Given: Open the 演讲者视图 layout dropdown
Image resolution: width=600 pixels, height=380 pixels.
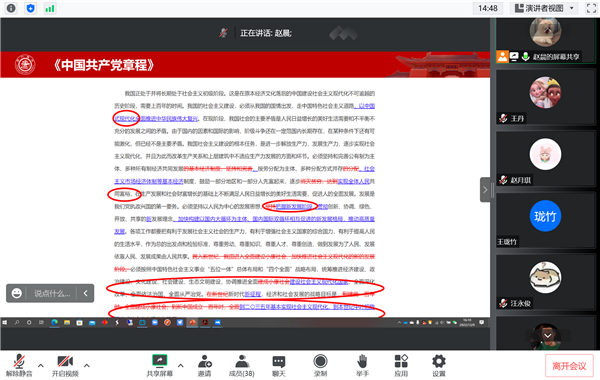Looking at the screenshot, I should [x=545, y=8].
